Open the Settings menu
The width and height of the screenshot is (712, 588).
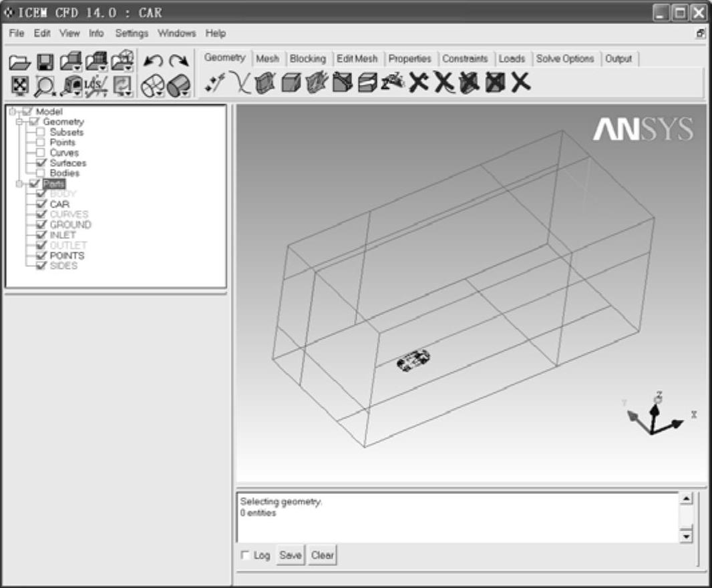coord(132,33)
